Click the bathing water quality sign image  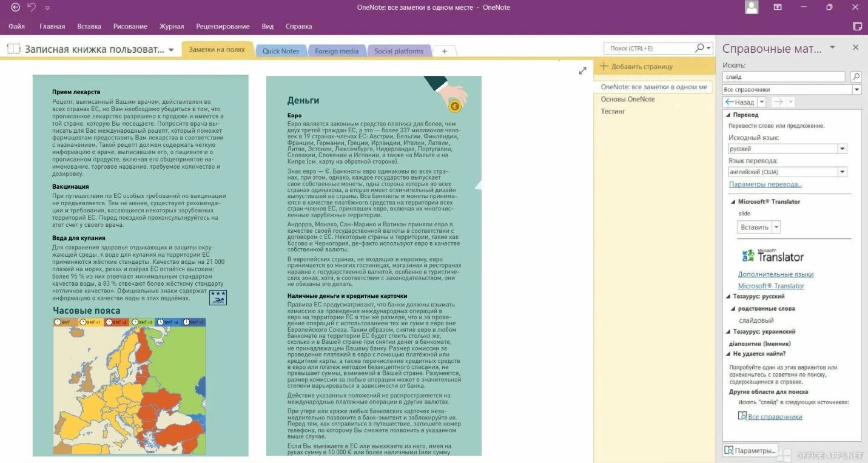(218, 297)
